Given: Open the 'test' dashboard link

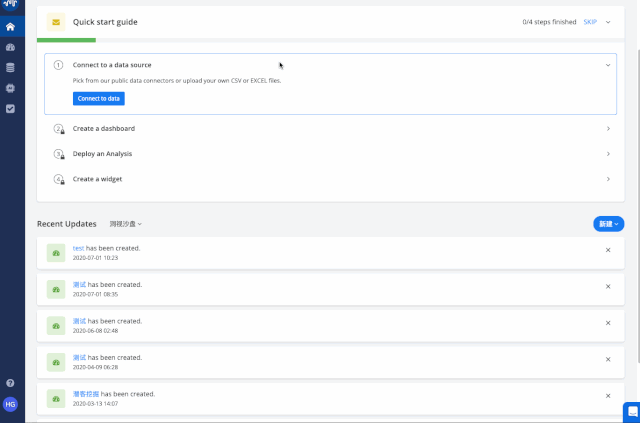Looking at the screenshot, I should [x=78, y=248].
